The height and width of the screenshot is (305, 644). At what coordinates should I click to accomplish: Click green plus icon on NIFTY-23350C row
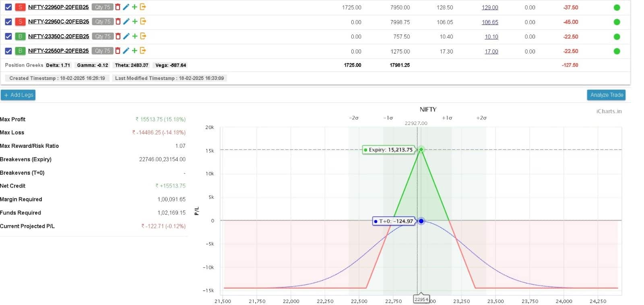(x=135, y=36)
